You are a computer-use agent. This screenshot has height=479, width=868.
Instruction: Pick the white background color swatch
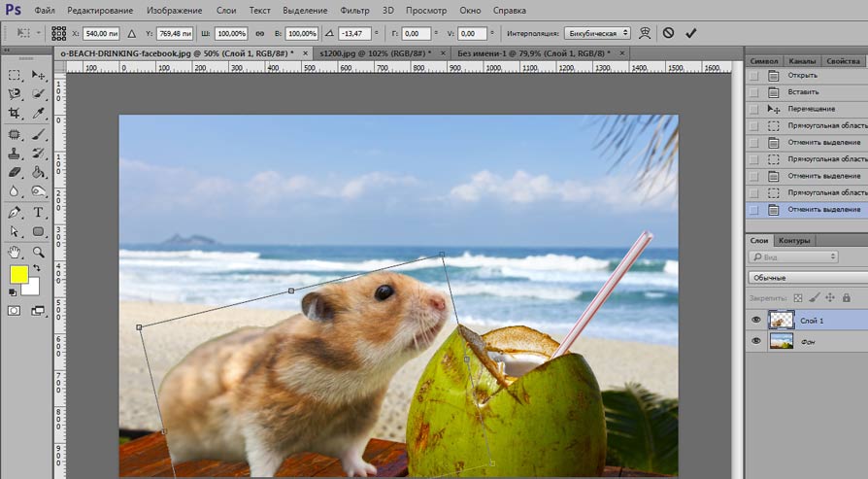pyautogui.click(x=32, y=288)
